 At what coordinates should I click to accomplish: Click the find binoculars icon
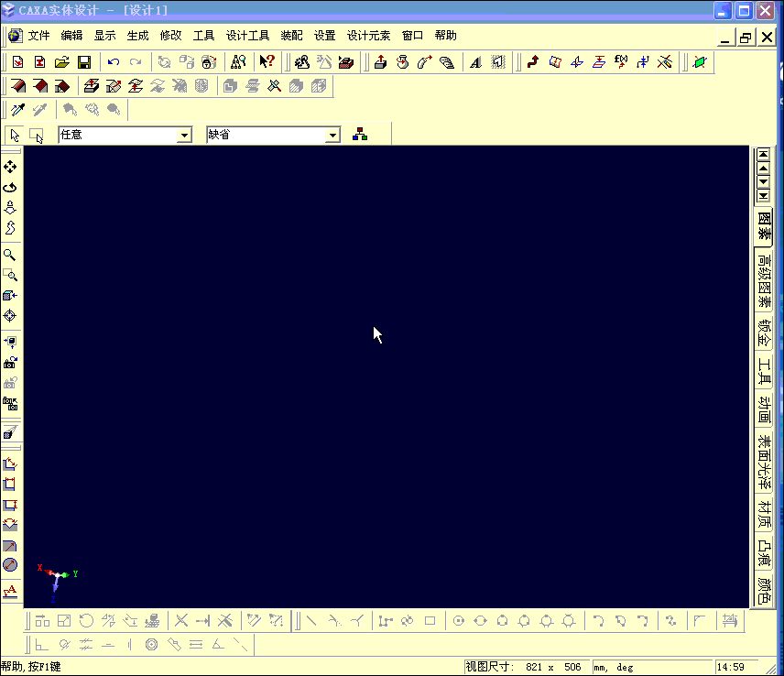click(238, 62)
